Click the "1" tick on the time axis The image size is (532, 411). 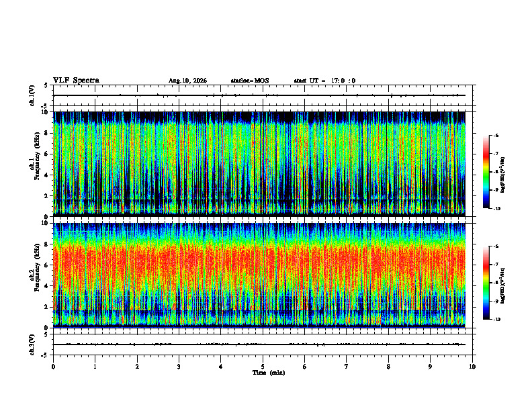95,367
